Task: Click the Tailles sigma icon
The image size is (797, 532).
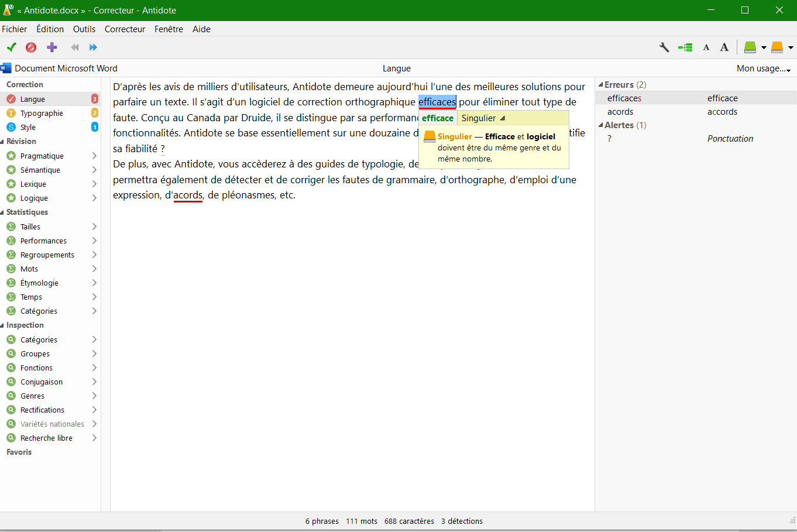Action: click(x=11, y=227)
